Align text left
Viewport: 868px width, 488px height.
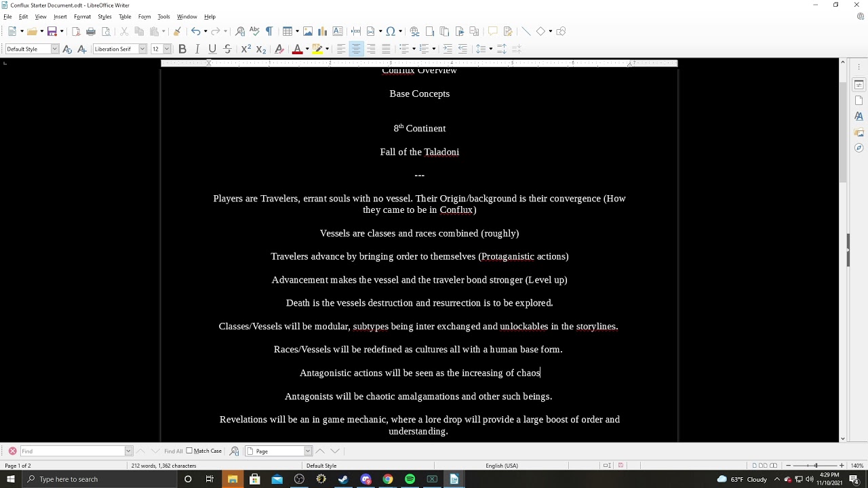pos(341,49)
